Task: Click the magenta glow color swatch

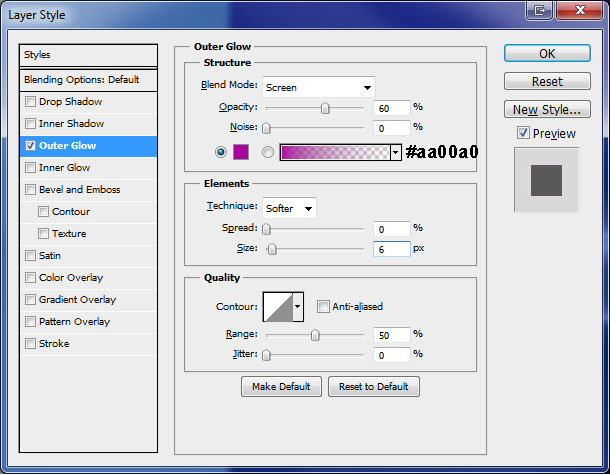Action: pos(242,152)
